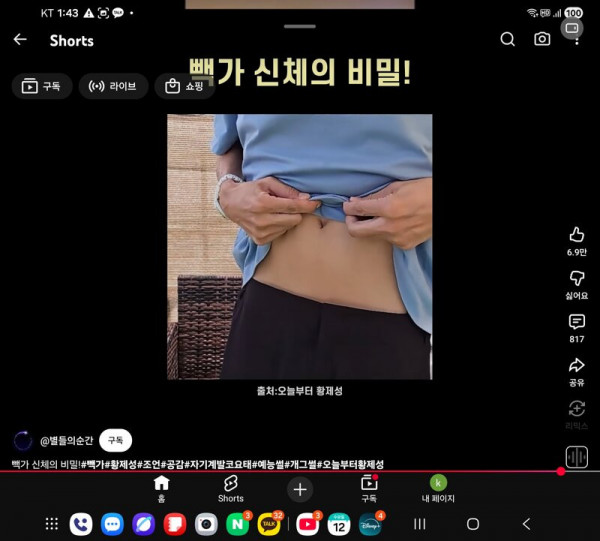Open search with the magnifier icon
Screen dimensions: 600x541
[x=508, y=40]
